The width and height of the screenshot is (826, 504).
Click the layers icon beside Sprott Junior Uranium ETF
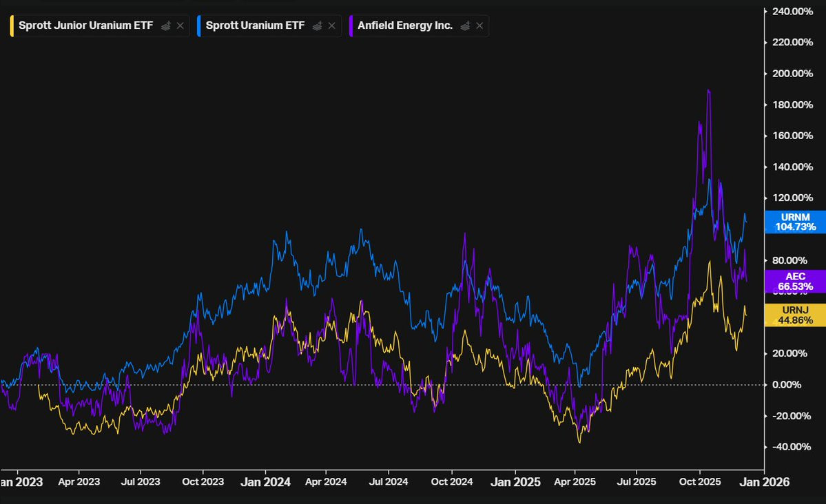click(165, 25)
